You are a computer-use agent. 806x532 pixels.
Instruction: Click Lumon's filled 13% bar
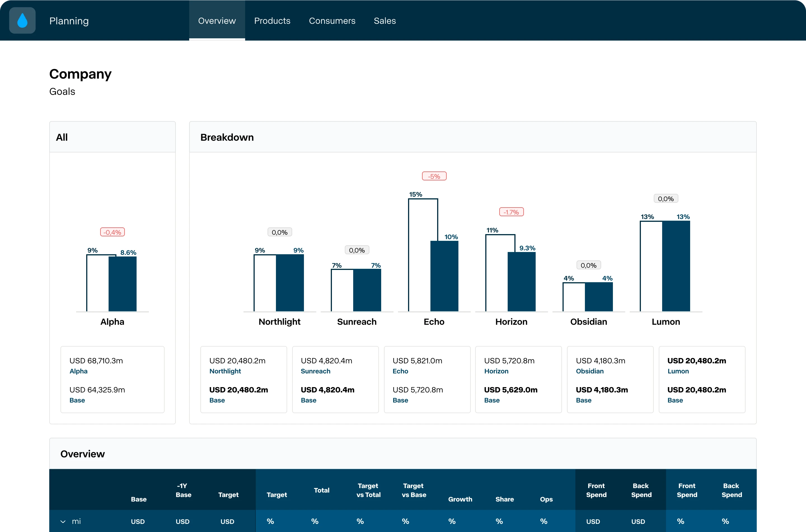(x=676, y=266)
